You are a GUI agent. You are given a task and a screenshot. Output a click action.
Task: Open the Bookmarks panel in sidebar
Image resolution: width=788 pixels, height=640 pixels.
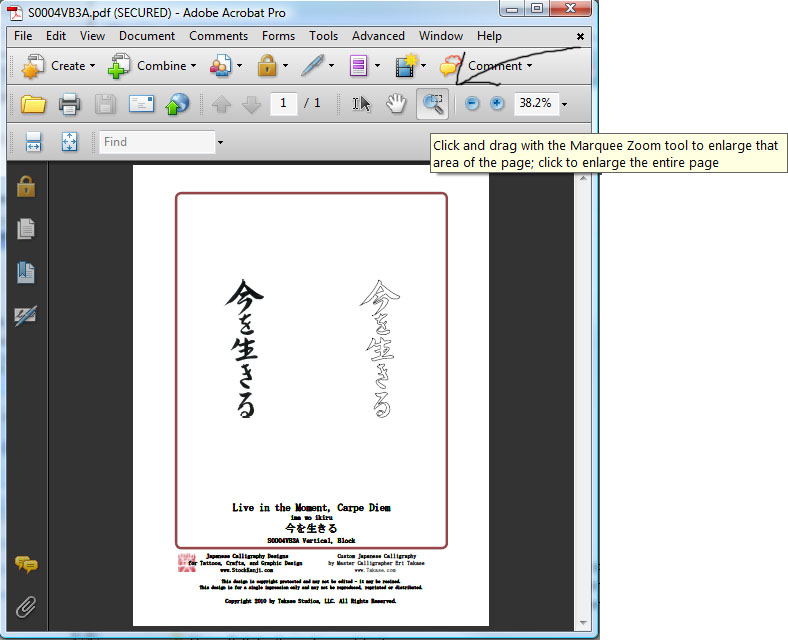(26, 272)
